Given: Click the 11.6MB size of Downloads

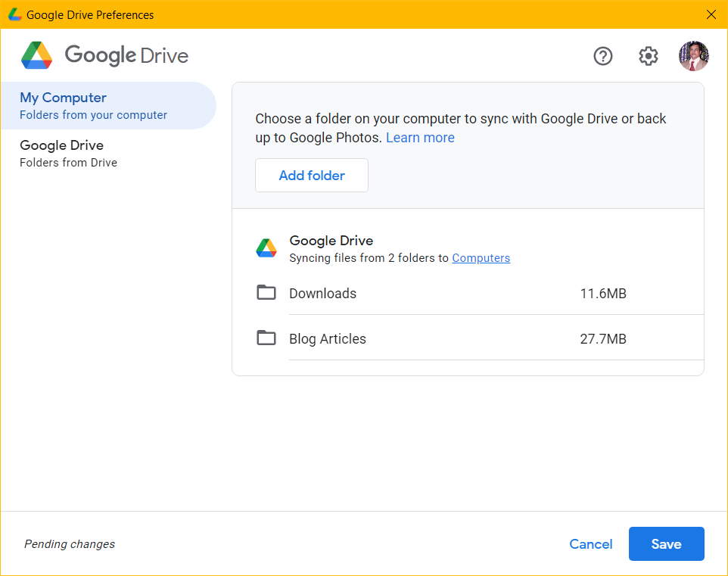Looking at the screenshot, I should pos(603,294).
